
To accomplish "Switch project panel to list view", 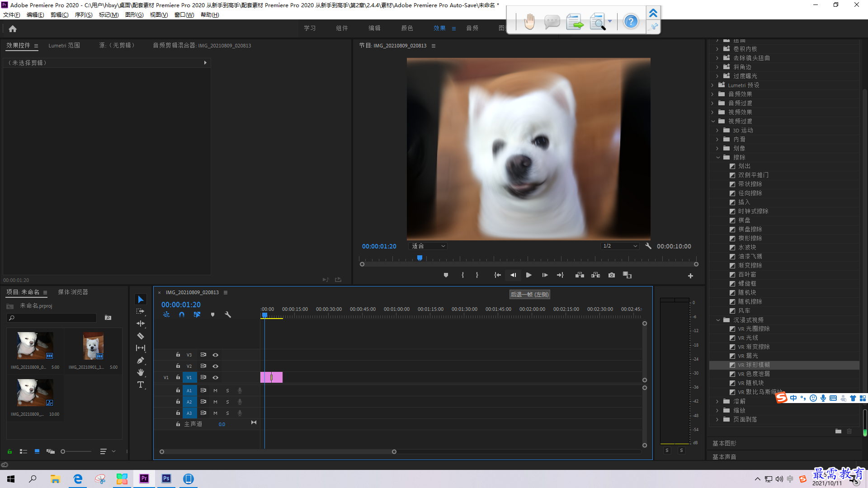I will tap(24, 451).
